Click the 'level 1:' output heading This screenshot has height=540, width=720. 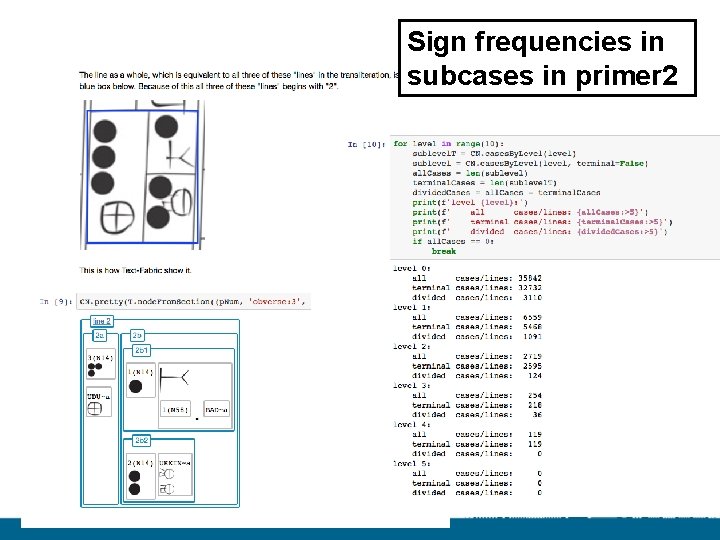pyautogui.click(x=411, y=307)
